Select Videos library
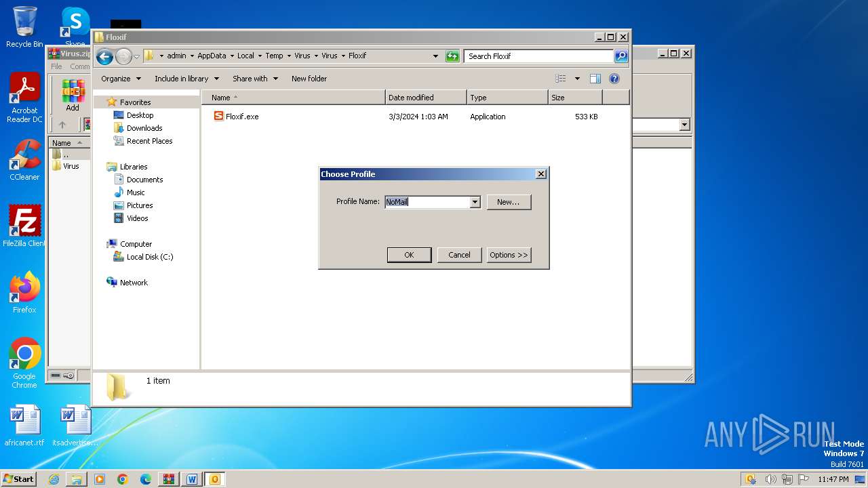The width and height of the screenshot is (868, 488). click(x=137, y=218)
